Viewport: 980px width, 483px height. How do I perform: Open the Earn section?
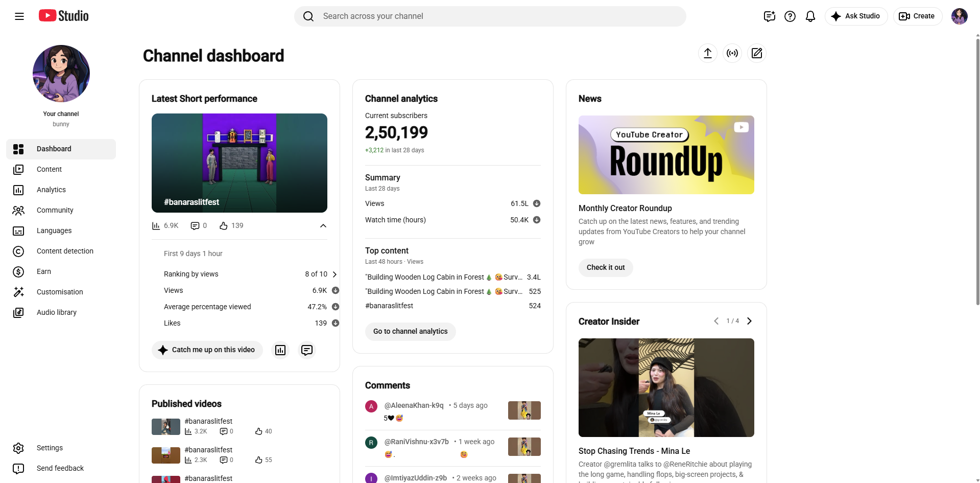click(61, 272)
